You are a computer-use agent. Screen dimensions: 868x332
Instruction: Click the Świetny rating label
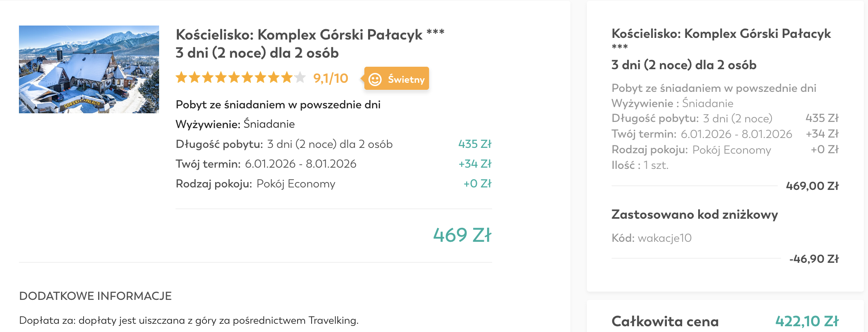tap(406, 79)
